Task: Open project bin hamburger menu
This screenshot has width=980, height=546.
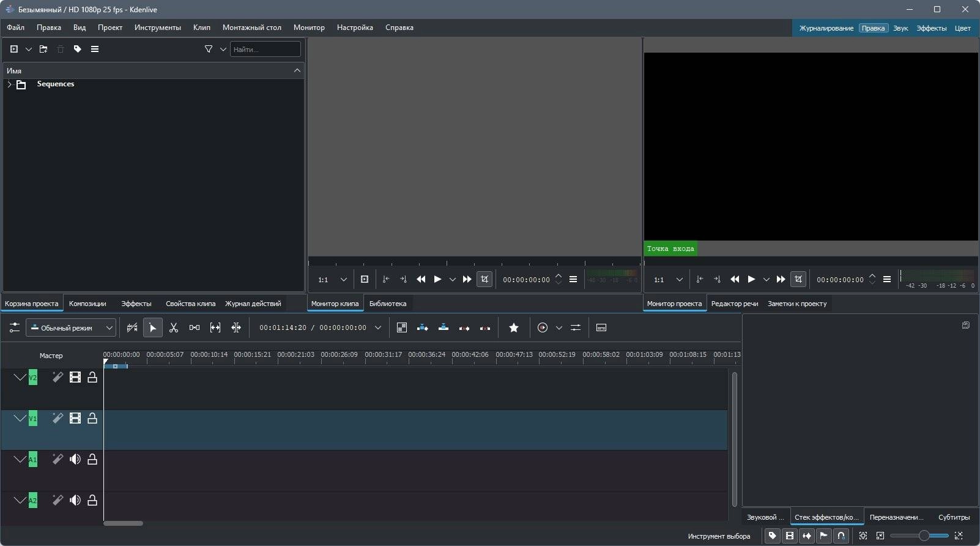Action: pyautogui.click(x=95, y=49)
